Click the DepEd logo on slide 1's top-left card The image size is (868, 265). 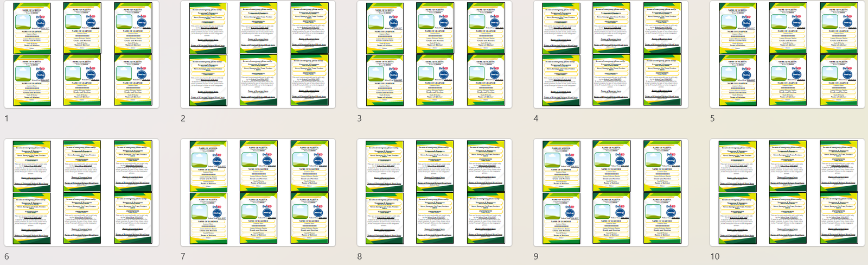coord(41,16)
